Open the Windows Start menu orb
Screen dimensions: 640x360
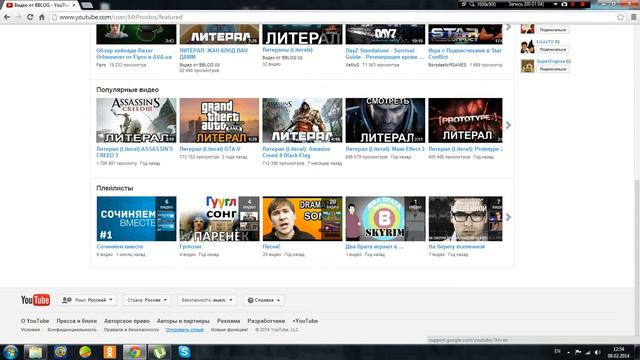tap(11, 352)
